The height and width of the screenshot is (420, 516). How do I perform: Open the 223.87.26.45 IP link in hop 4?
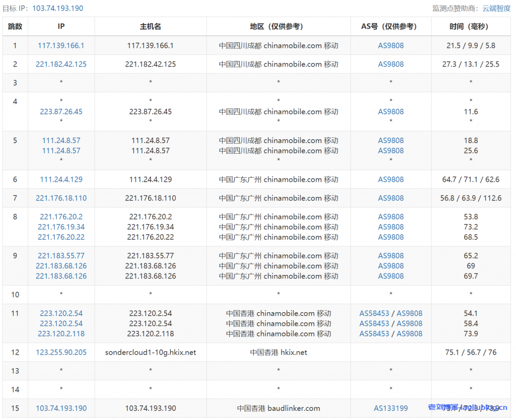[61, 111]
